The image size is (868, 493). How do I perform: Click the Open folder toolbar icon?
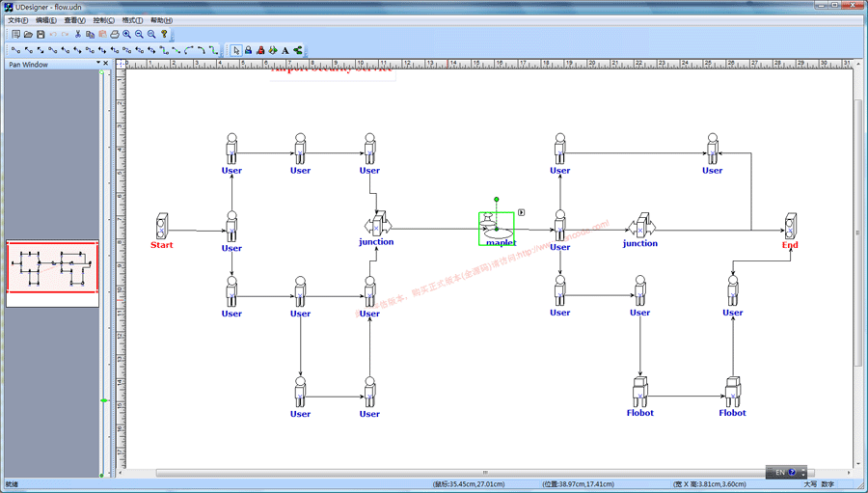28,35
